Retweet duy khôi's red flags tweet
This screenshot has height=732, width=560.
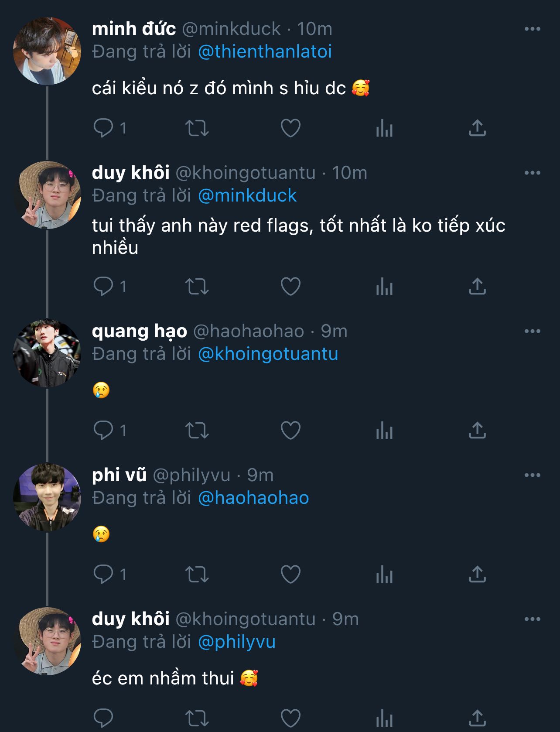(197, 287)
